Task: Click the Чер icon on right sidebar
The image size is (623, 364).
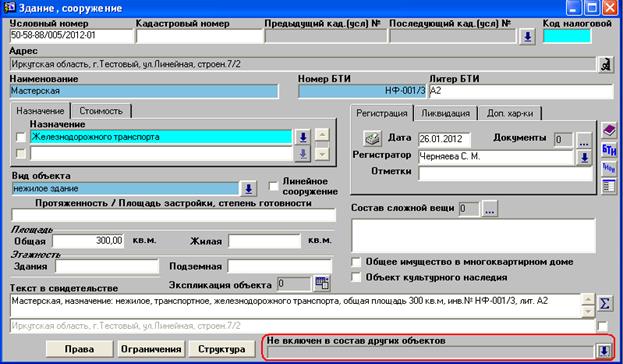Action: (609, 168)
